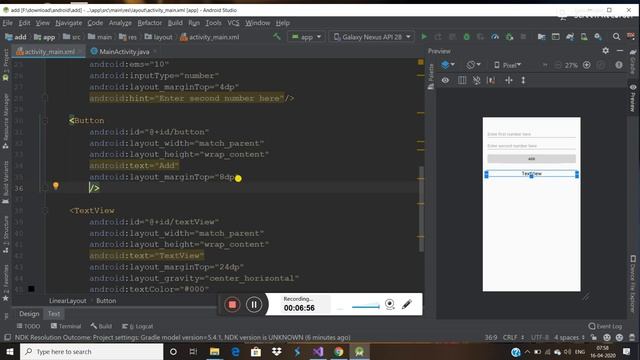The image size is (640, 360).
Task: Click the recorder pencil annotate icon
Action: [x=407, y=304]
